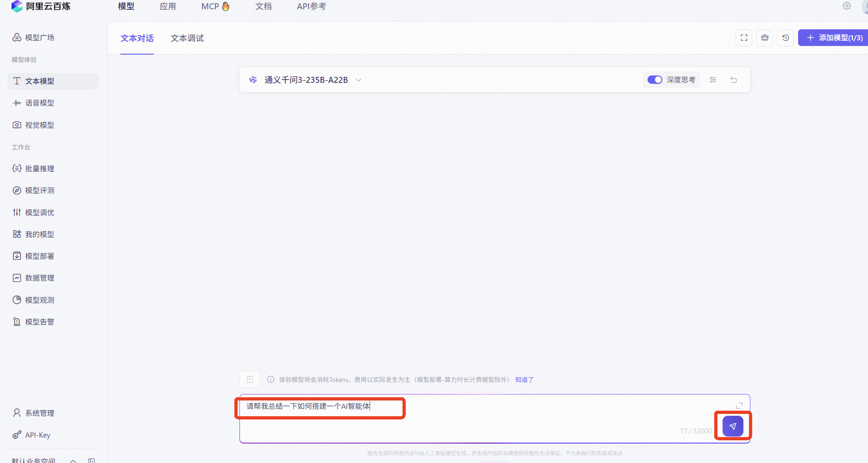Viewport: 868px width, 463px height.
Task: Open 系统管理 in the sidebar
Action: click(33, 413)
